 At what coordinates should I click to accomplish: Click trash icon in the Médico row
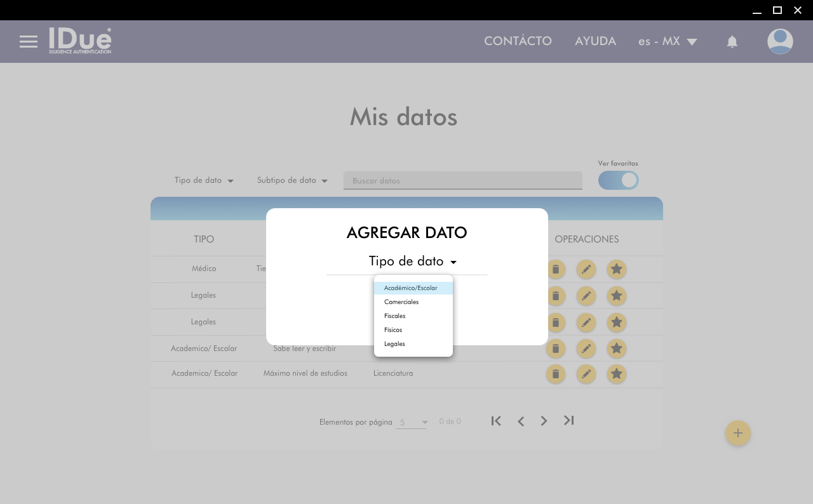555,269
